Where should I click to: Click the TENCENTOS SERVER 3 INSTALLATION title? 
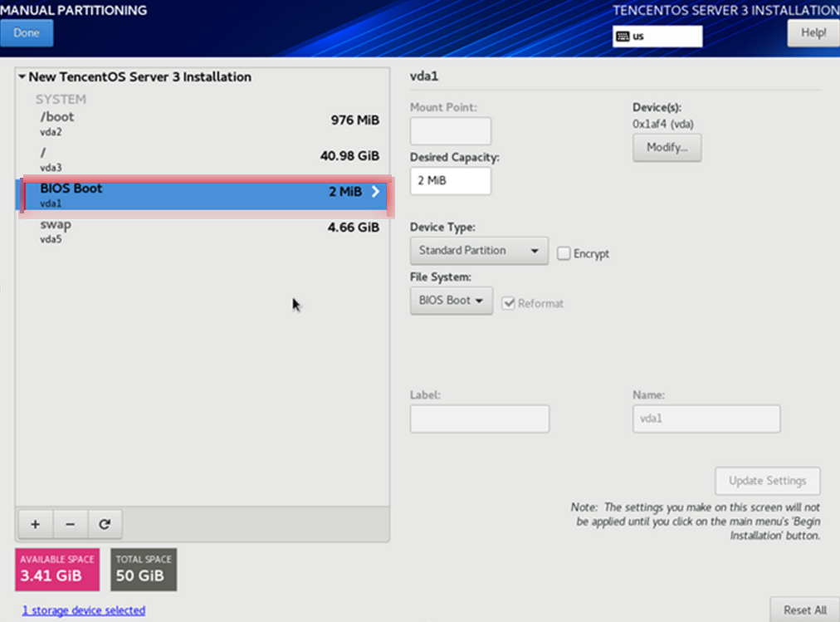pos(726,10)
